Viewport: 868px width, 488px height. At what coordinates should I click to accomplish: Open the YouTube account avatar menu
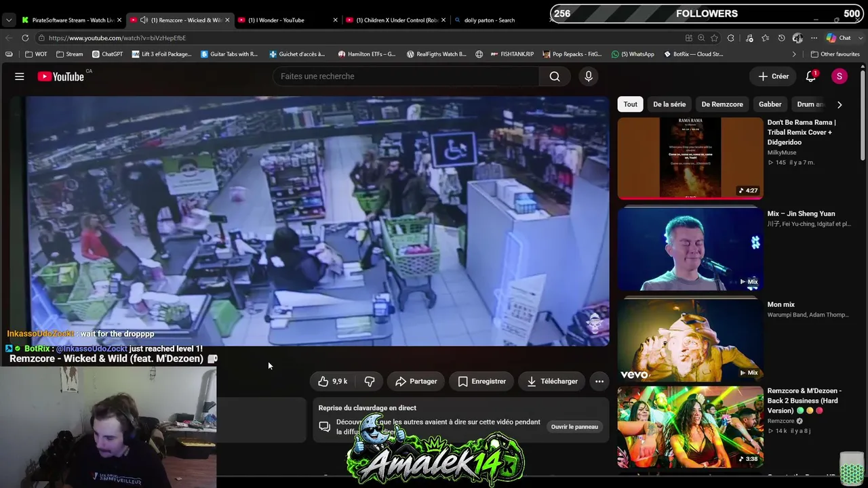tap(840, 77)
